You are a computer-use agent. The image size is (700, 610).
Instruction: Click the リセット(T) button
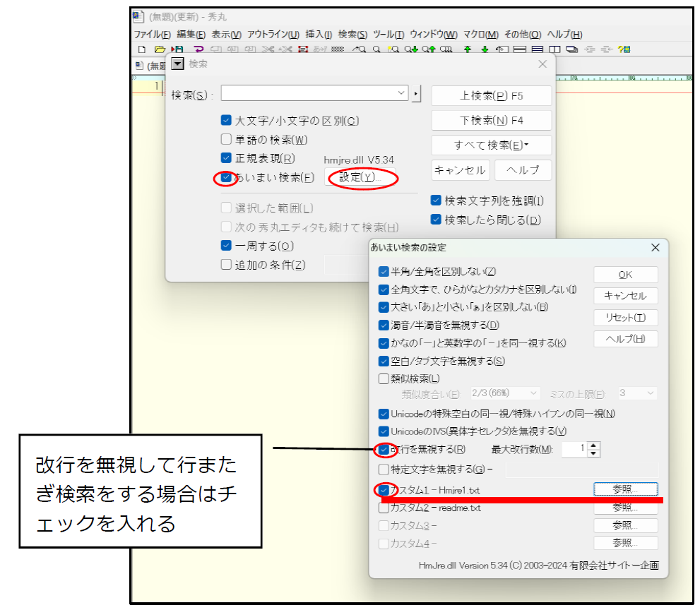(625, 318)
